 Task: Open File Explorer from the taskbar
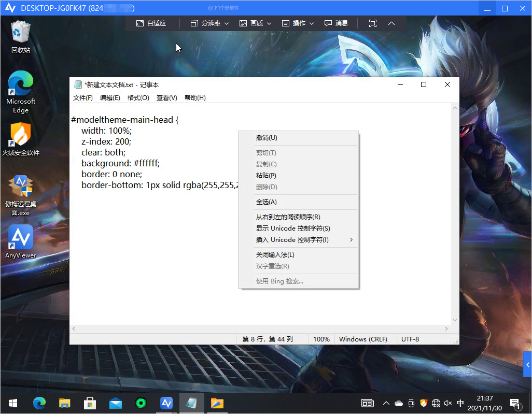[64, 403]
